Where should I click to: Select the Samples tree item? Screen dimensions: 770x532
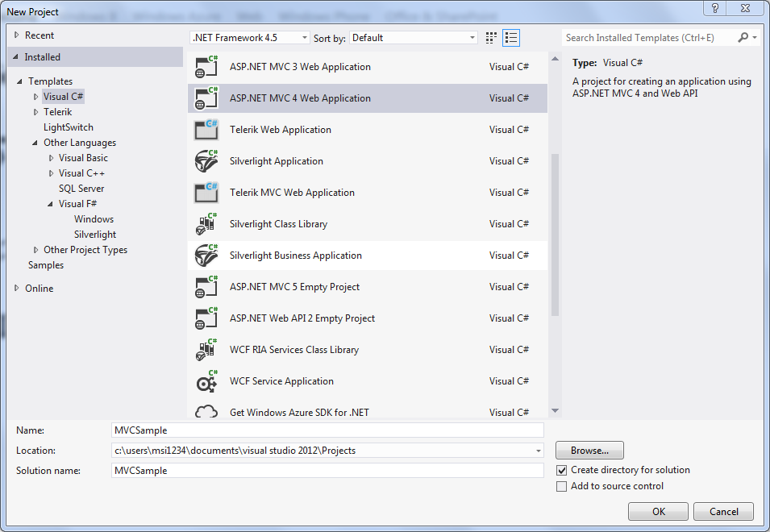[46, 265]
